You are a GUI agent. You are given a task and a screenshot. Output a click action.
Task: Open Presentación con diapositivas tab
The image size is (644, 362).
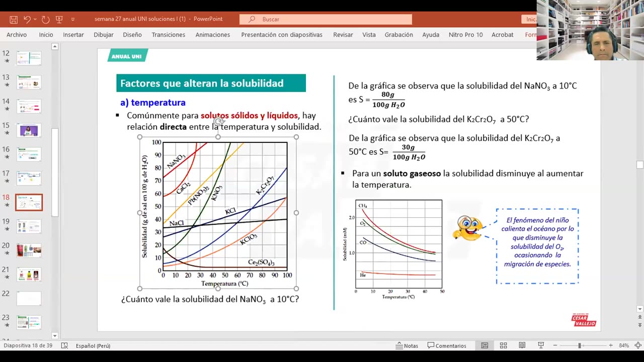click(282, 35)
